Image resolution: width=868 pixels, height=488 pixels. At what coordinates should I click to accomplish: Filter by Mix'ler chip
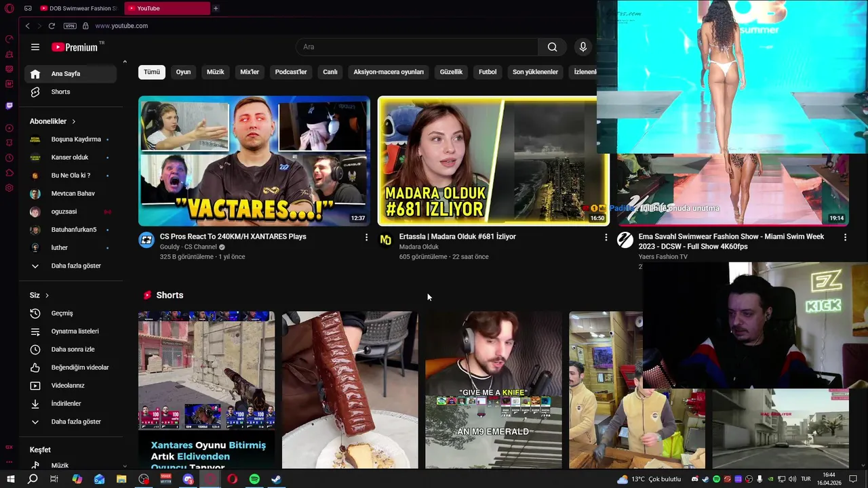click(x=250, y=72)
